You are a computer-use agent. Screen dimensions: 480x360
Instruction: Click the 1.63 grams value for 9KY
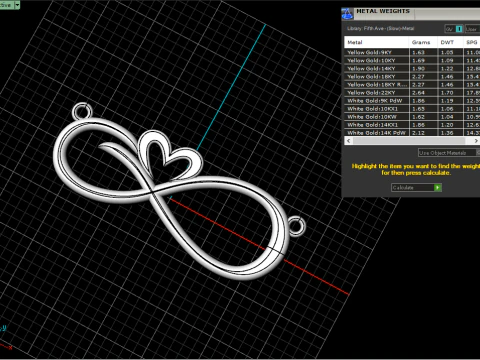coord(418,52)
